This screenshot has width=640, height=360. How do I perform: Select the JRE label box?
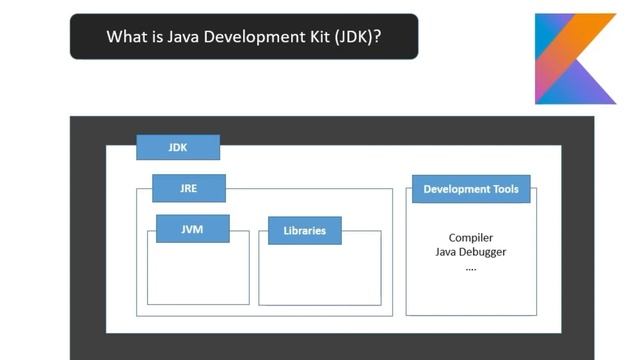pyautogui.click(x=189, y=188)
